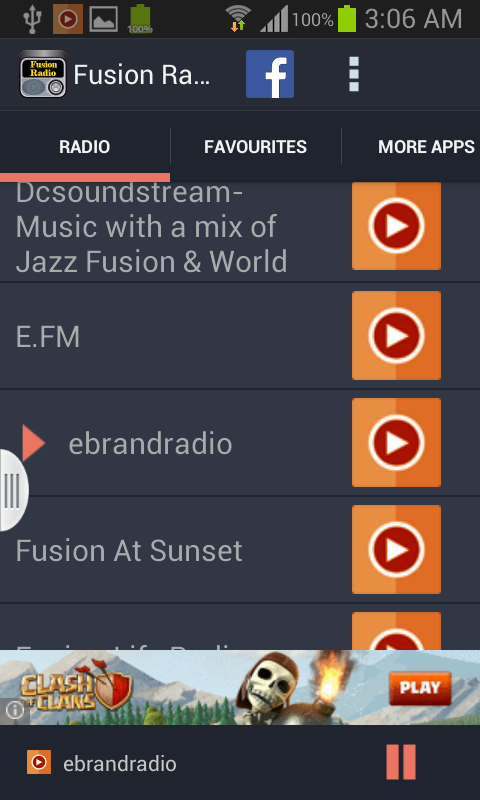
Task: Open the side drawer handle
Action: point(13,490)
